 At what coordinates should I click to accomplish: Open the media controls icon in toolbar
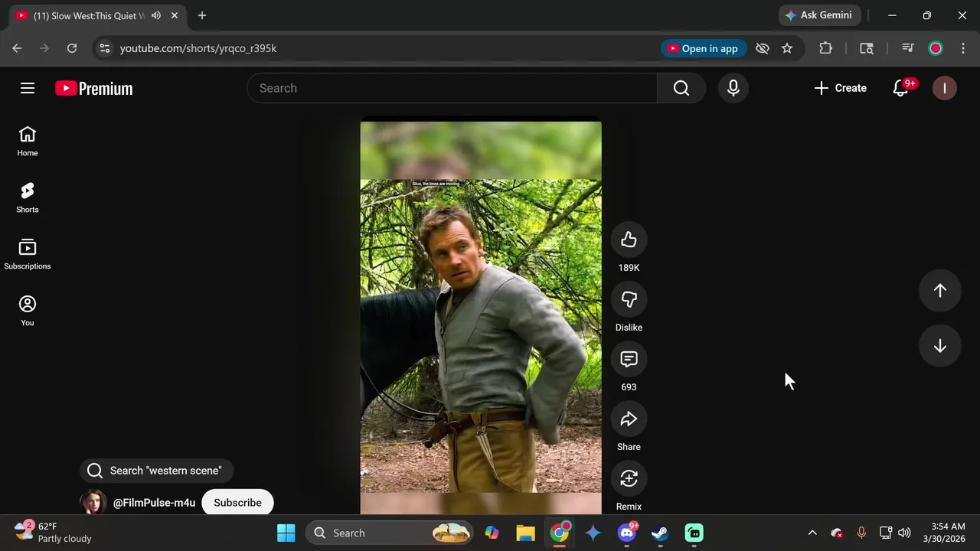click(908, 48)
